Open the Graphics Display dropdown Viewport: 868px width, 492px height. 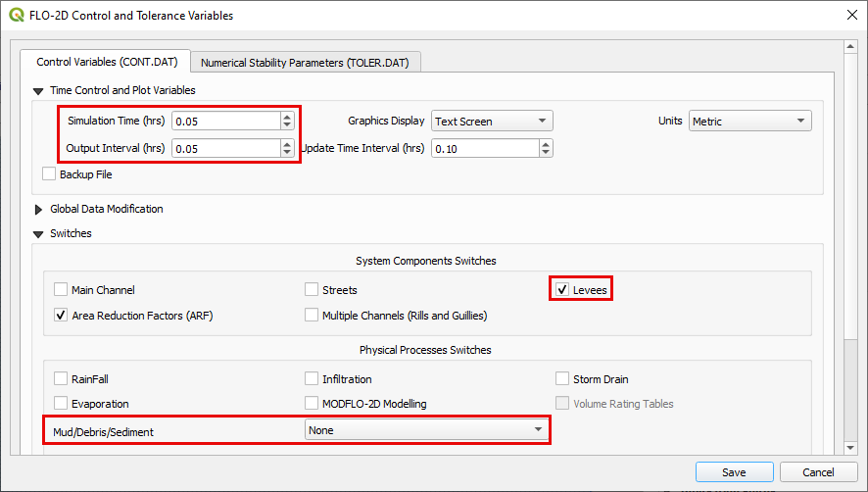(492, 122)
